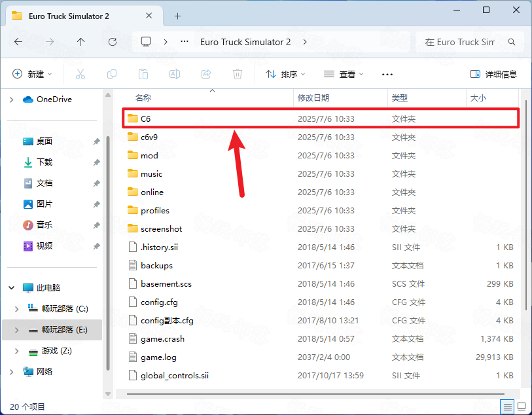Unpin 文档 from quick access

(97, 183)
